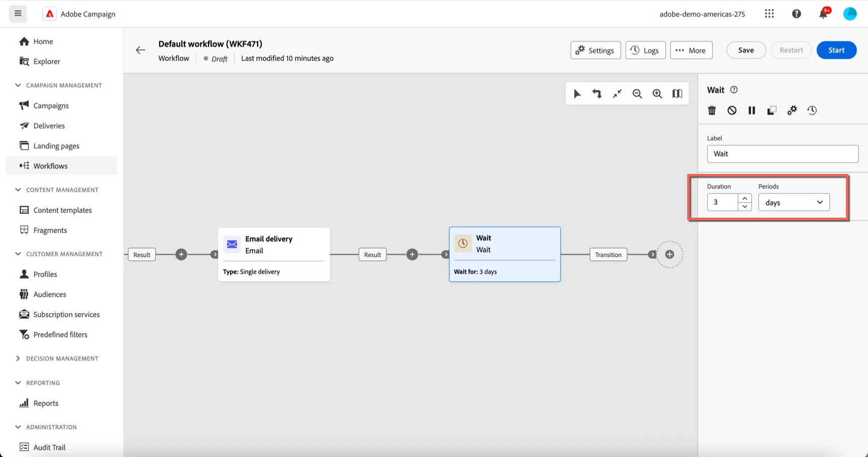The image size is (868, 457).
Task: Open the user profile avatar
Action: point(850,14)
